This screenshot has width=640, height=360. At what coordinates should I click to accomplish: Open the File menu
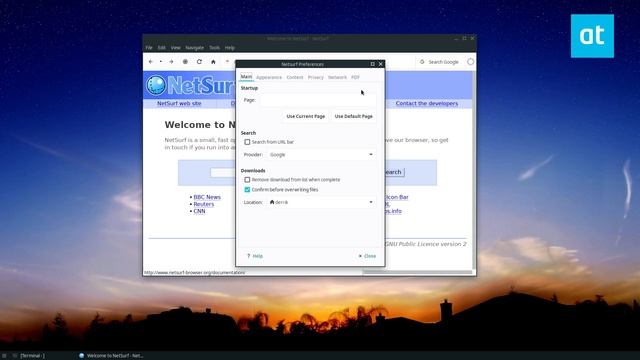[x=149, y=48]
